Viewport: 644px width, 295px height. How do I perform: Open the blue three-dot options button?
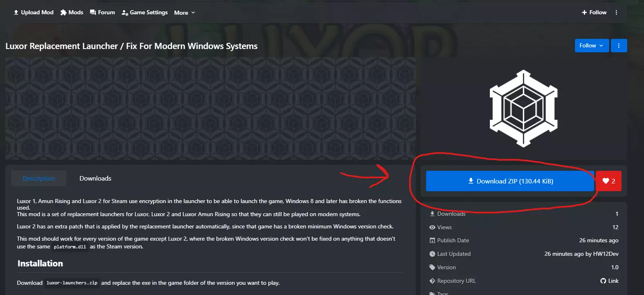[619, 45]
